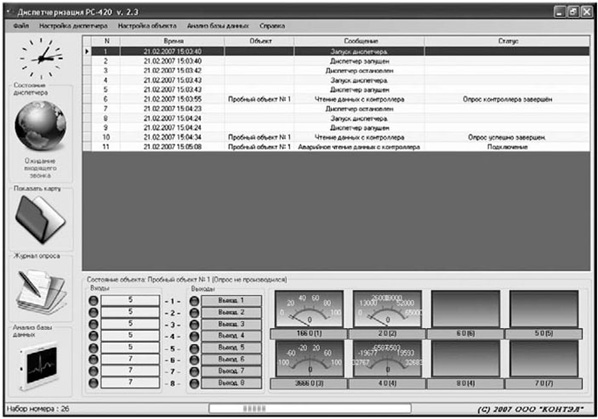Open database analysis monitor icon
Screen dimensions: 598x419
coord(40,366)
